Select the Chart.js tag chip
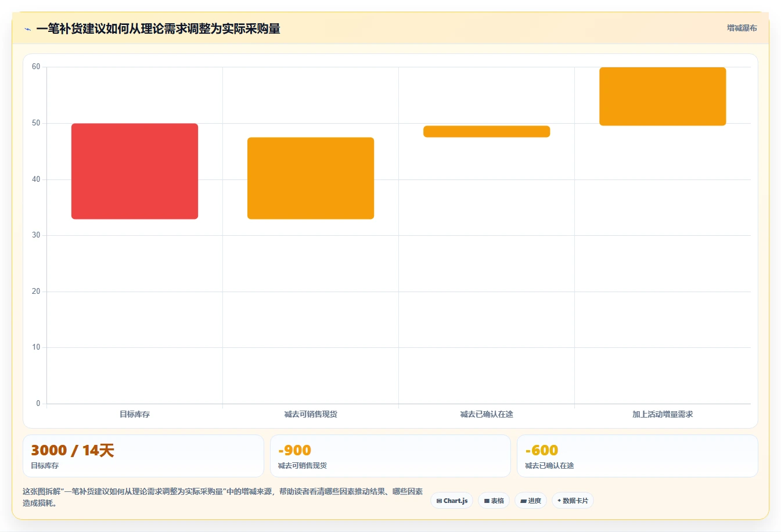781x532 pixels. 452,501
